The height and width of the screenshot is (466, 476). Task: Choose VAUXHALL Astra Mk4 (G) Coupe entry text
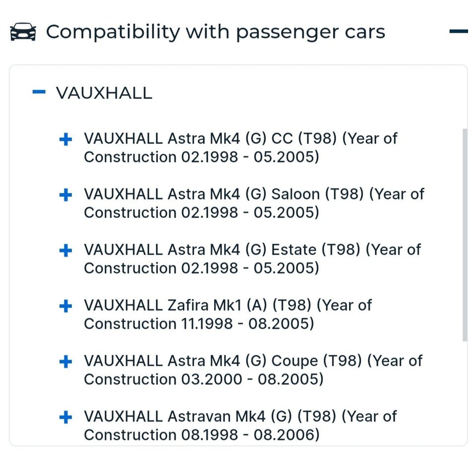pos(253,370)
